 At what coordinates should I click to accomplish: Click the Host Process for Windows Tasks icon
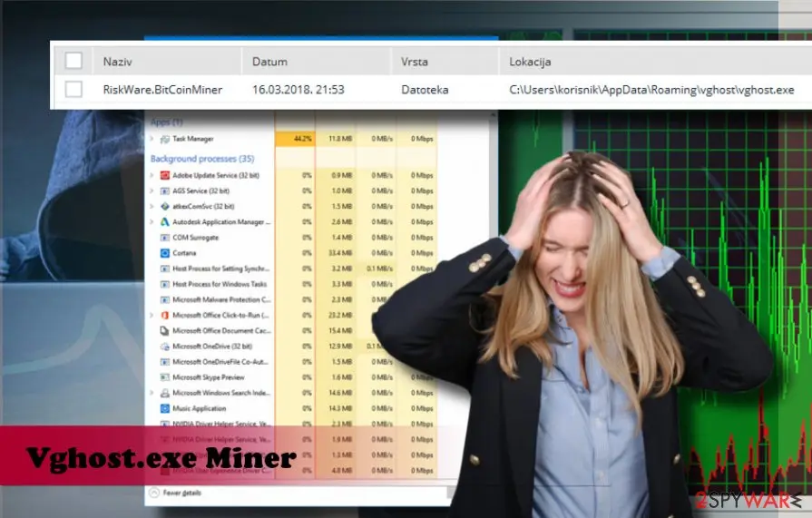click(x=165, y=284)
